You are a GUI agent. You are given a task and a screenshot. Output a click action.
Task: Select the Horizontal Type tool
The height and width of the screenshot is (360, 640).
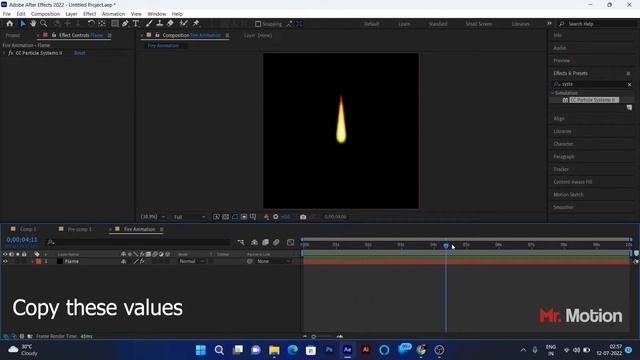click(x=136, y=24)
